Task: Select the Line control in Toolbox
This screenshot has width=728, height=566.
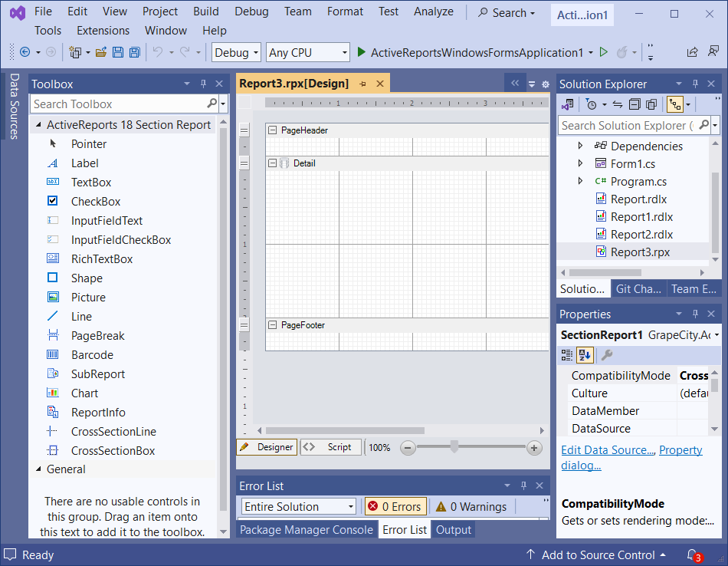Action: (x=81, y=317)
